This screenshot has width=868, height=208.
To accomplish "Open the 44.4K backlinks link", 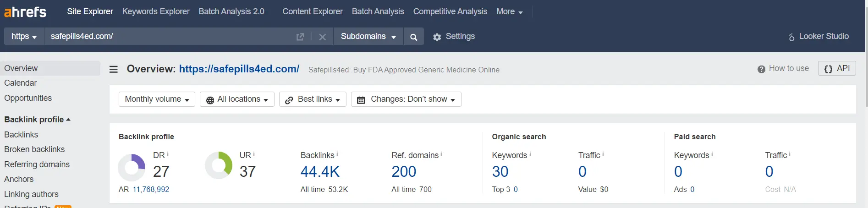I will (x=320, y=171).
